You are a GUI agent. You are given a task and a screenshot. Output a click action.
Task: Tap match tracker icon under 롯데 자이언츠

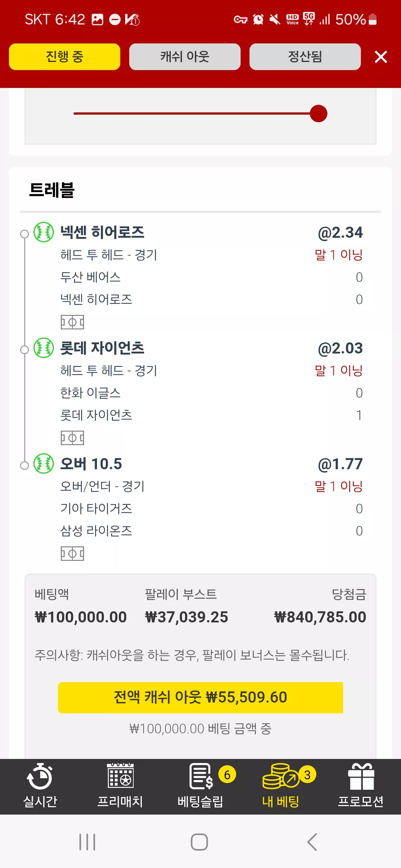tap(72, 438)
